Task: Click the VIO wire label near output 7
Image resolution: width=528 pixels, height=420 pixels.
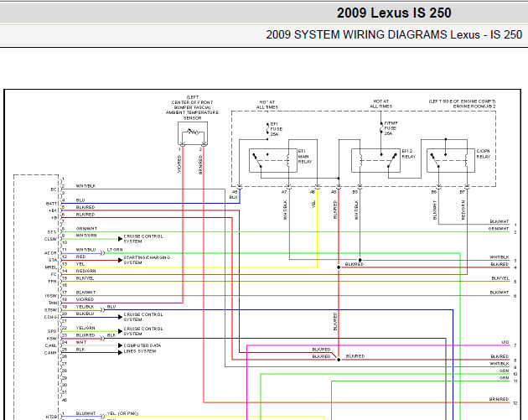Action: pos(505,342)
